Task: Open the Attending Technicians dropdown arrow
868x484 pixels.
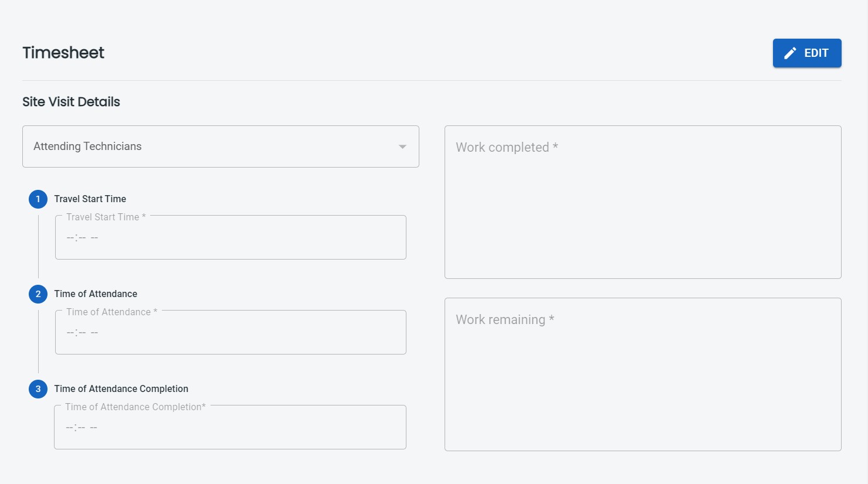Action: tap(402, 146)
